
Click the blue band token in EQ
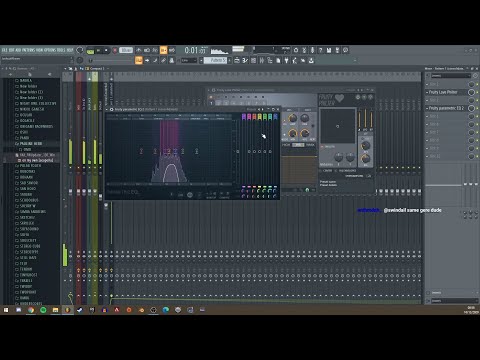[275, 117]
